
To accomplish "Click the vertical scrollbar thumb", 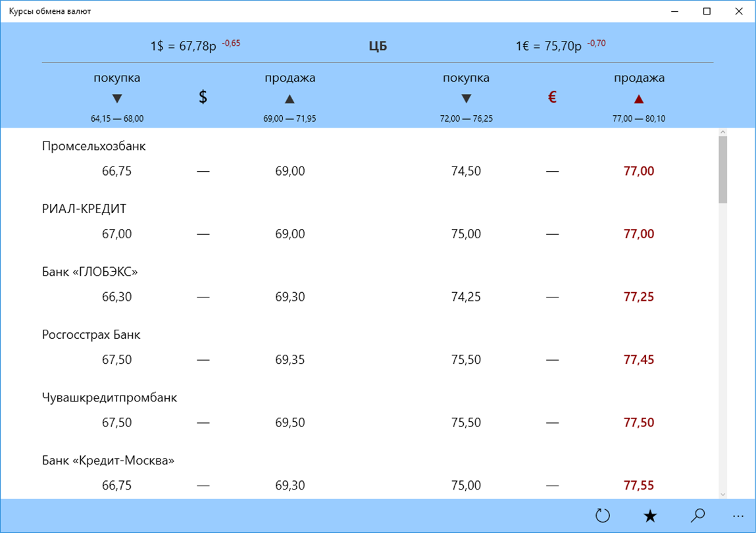I will 722,169.
